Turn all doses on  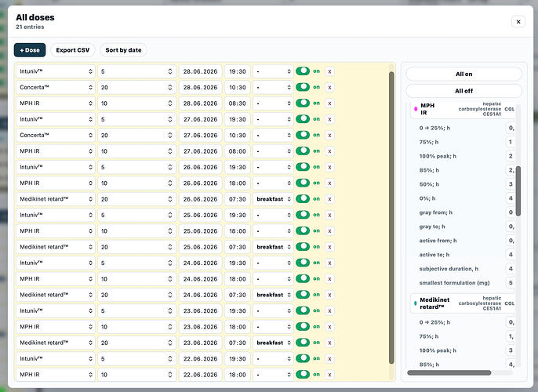(464, 74)
